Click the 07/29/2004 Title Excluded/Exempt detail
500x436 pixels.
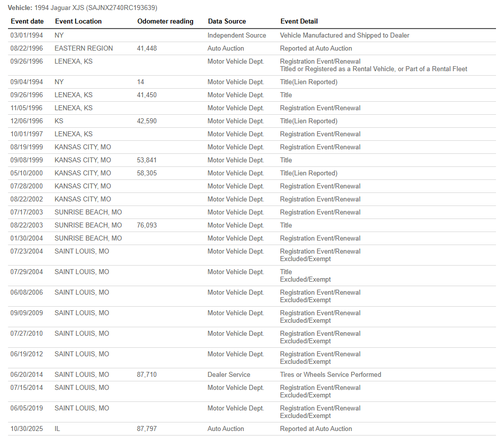[305, 276]
